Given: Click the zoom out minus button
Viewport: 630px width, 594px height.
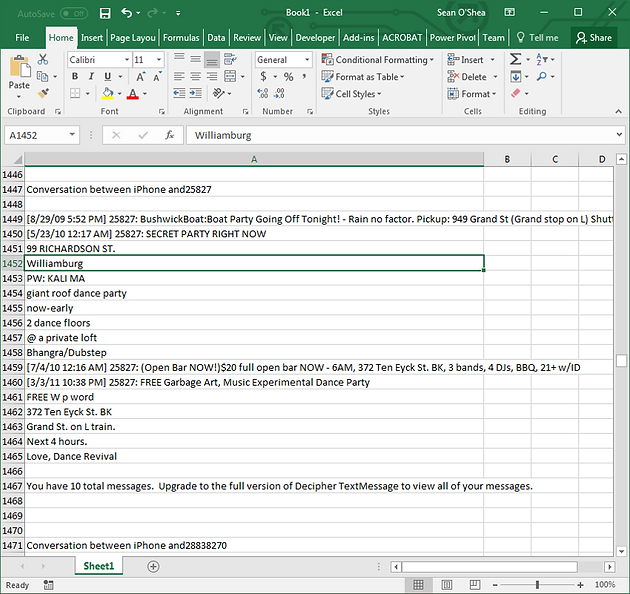Looking at the screenshot, I should coord(495,585).
